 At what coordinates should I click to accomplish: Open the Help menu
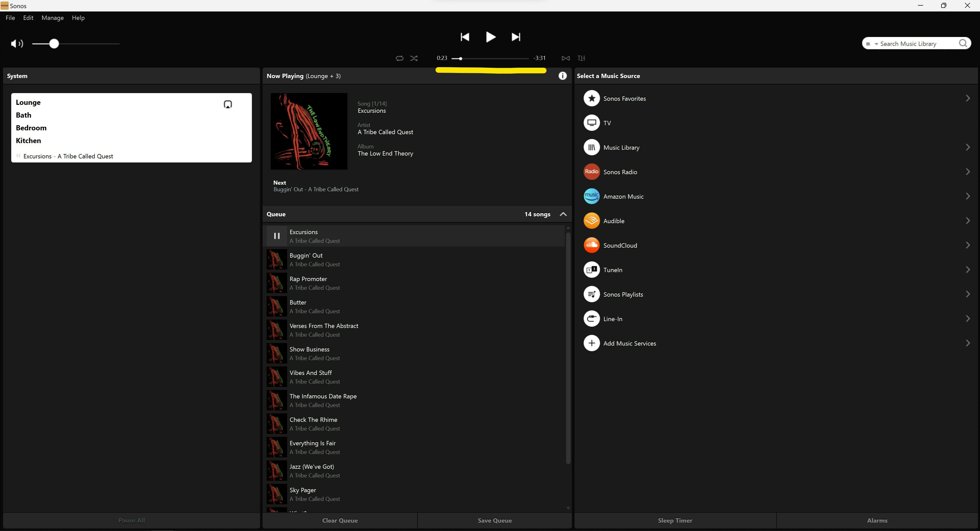coord(78,18)
